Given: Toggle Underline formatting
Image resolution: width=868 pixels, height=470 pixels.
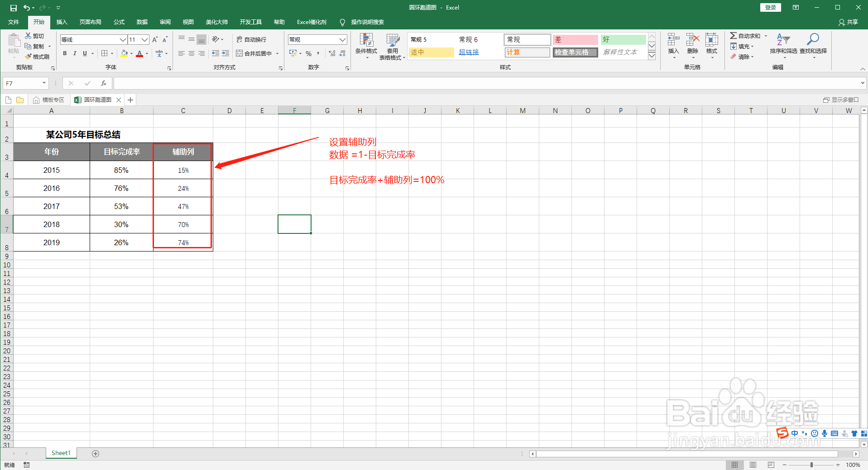Looking at the screenshot, I should (85, 53).
